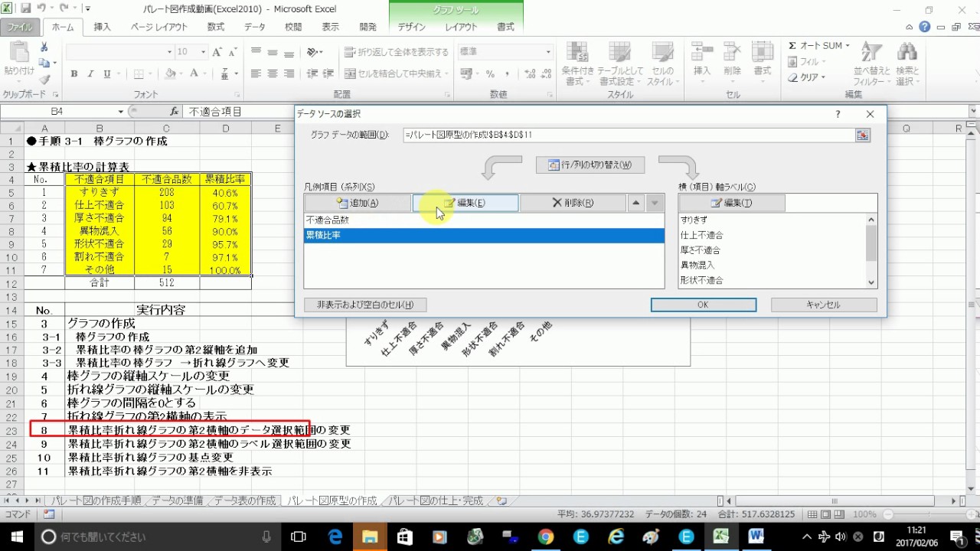980x551 pixels.
Task: Open the File (ファイル) tab
Action: point(20,27)
